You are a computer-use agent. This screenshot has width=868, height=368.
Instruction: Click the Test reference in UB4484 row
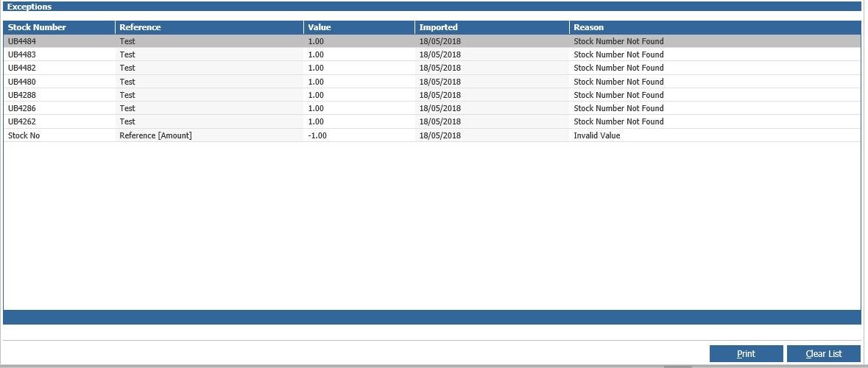(x=127, y=41)
